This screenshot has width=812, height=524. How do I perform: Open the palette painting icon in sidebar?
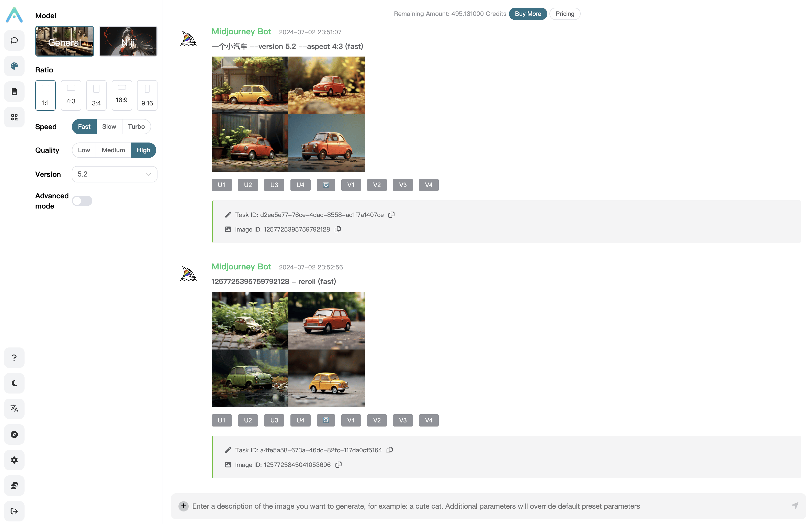coord(14,66)
